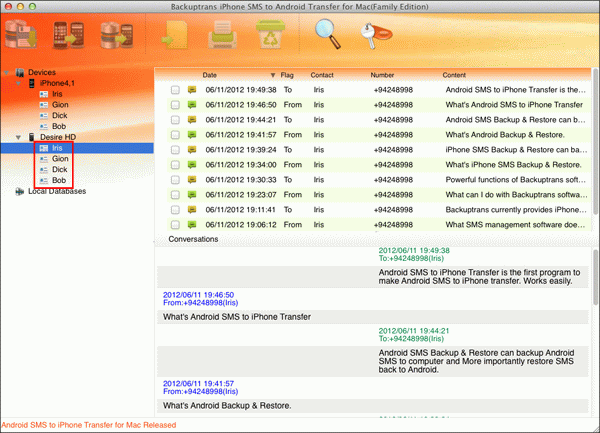This screenshot has width=600, height=433.
Task: Click message bubble icon in 19:49:38 row
Action: click(x=192, y=90)
